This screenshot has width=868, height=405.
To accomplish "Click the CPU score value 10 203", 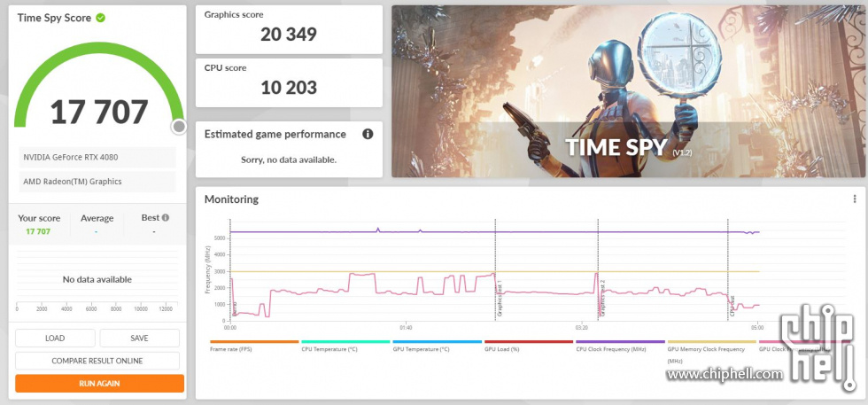I will (x=289, y=88).
